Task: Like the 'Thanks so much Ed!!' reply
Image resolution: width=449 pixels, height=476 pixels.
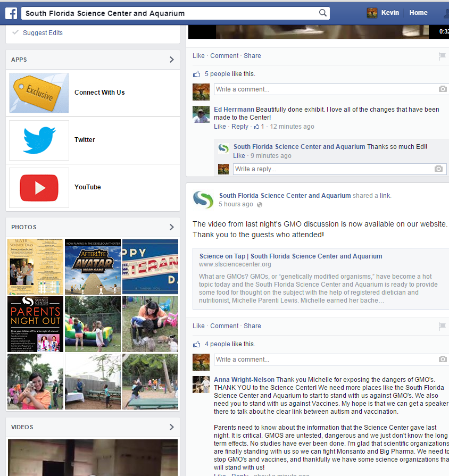Action: click(x=239, y=156)
